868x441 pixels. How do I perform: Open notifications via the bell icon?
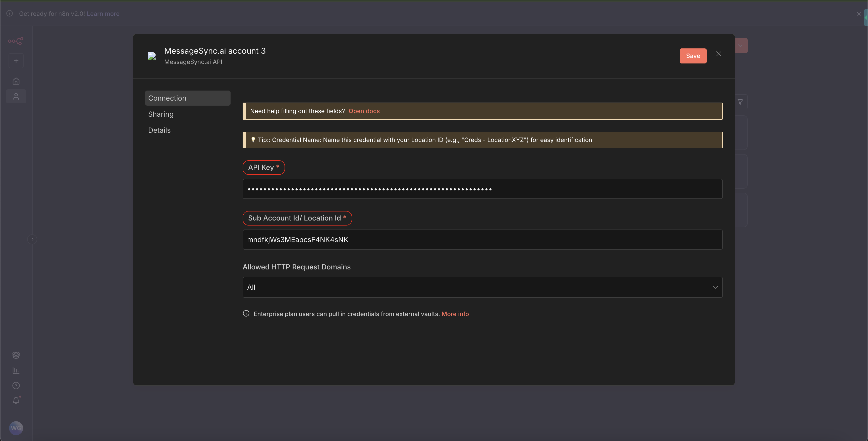(x=16, y=400)
